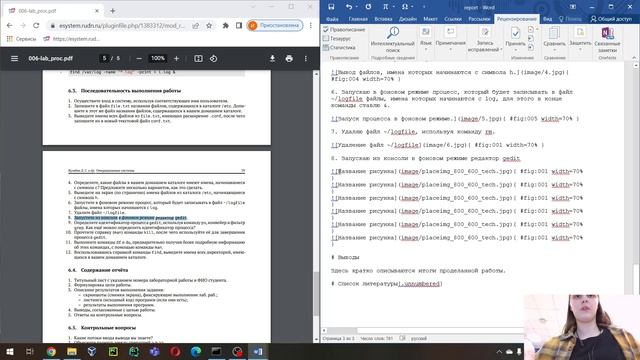This screenshot has width=640, height=360.
Task: Insert symbol using the Omega icon
Action: (x=404, y=7)
